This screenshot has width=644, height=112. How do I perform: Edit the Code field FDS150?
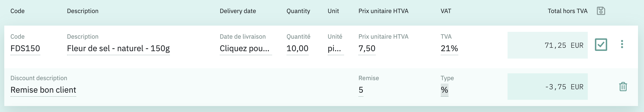pyautogui.click(x=25, y=48)
